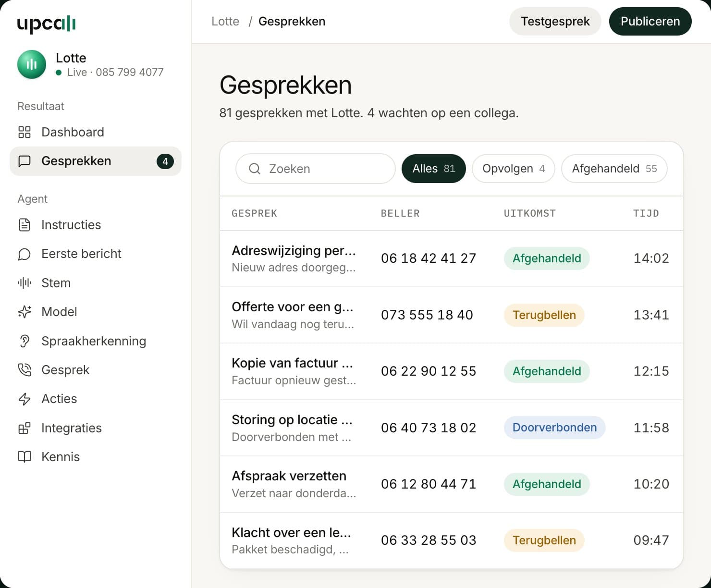Click Afgehandeld badge at 12:15

click(547, 371)
